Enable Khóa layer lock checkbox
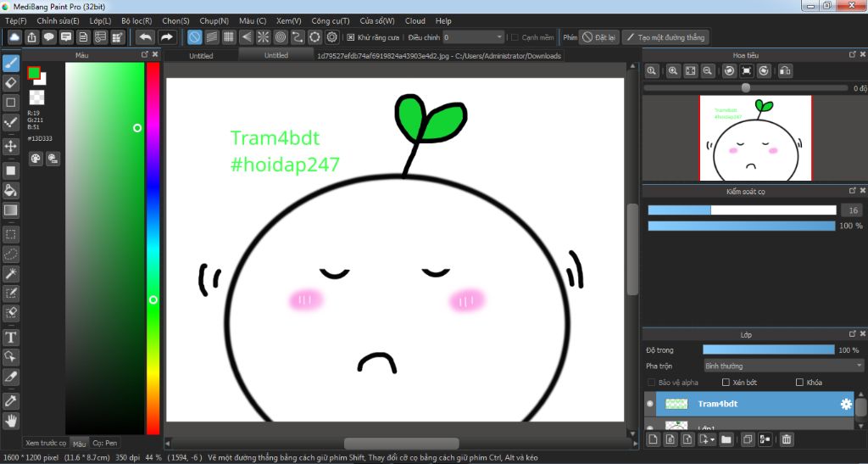Image resolution: width=868 pixels, height=464 pixels. tap(799, 383)
